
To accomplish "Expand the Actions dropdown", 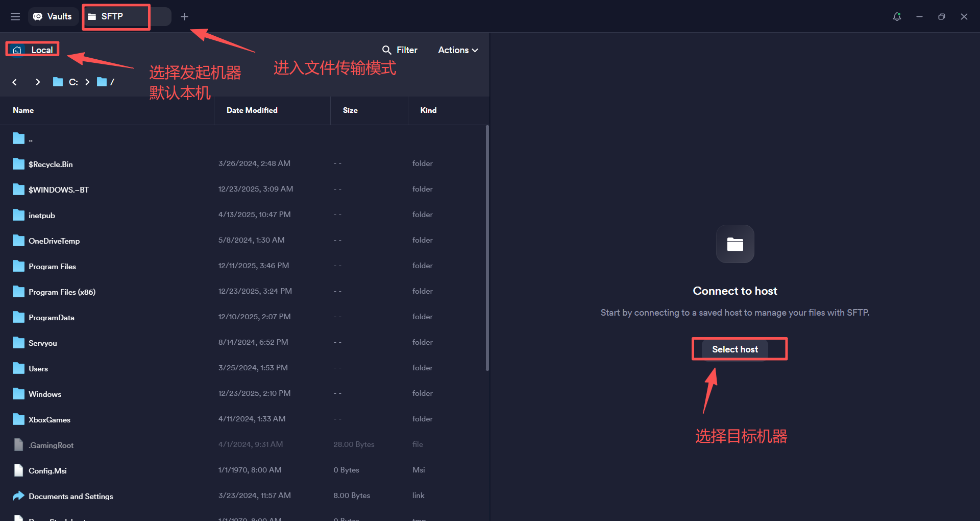I will (458, 50).
